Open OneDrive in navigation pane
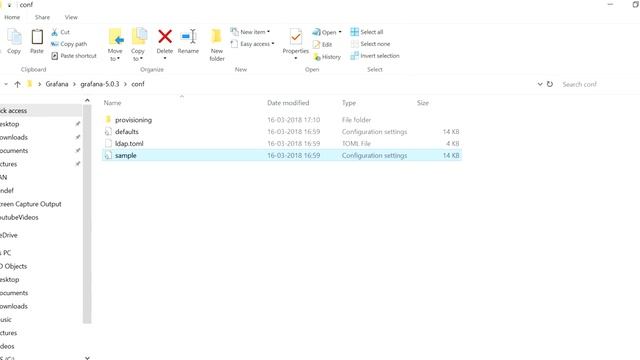The width and height of the screenshot is (640, 360). pos(9,235)
